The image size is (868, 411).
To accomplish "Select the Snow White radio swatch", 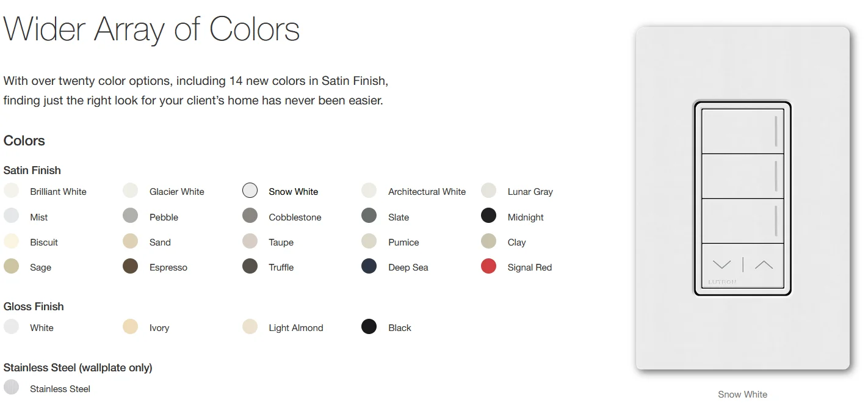I will 250,191.
